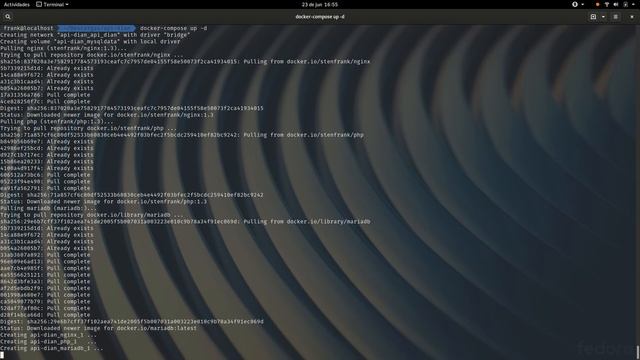640x360 pixels.
Task: Open the Terminal application menu
Action: (52, 4)
